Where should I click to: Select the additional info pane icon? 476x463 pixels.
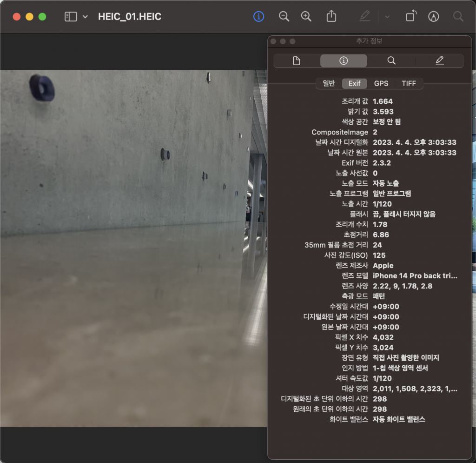point(344,61)
